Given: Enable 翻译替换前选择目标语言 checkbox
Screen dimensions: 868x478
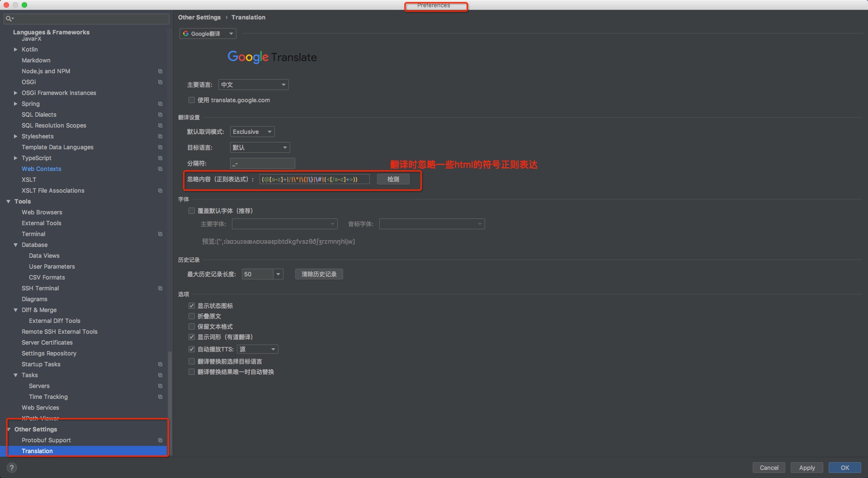Looking at the screenshot, I should tap(192, 361).
